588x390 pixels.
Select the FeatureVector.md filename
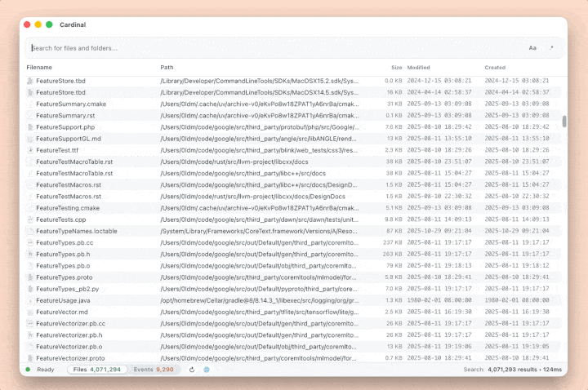pyautogui.click(x=62, y=312)
